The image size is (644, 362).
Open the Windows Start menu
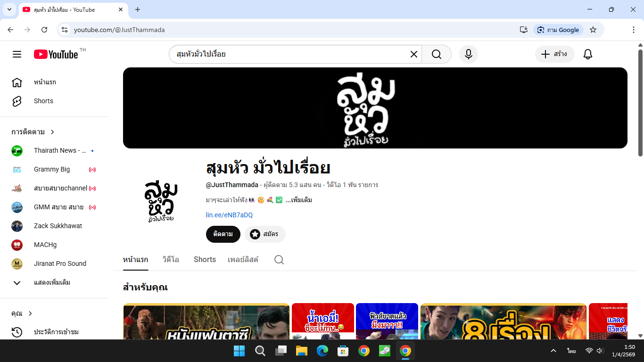tap(239, 351)
